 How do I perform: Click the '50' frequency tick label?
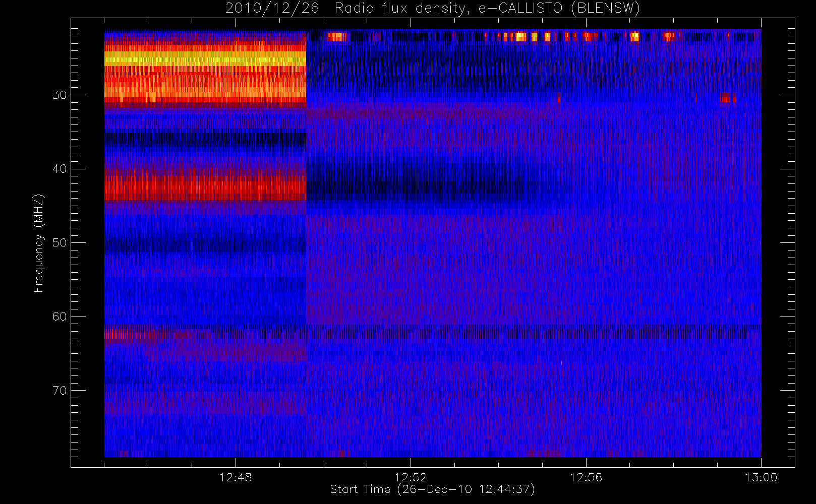coord(60,243)
